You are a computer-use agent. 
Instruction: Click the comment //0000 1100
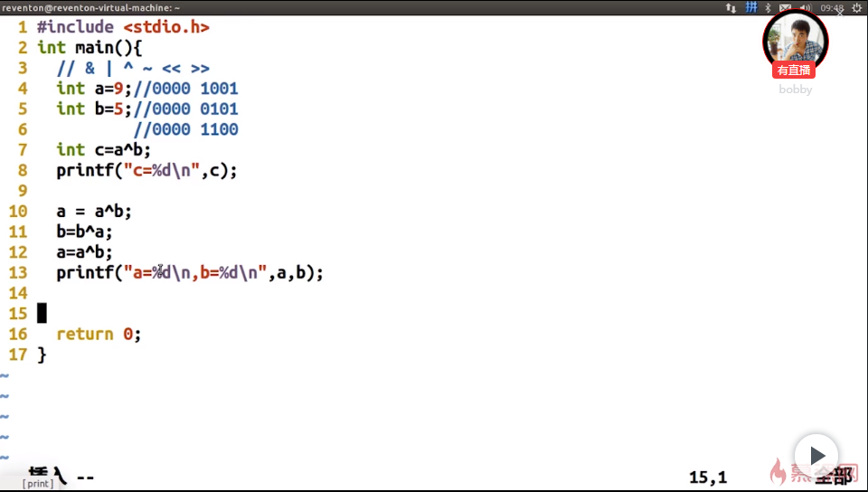coord(186,129)
